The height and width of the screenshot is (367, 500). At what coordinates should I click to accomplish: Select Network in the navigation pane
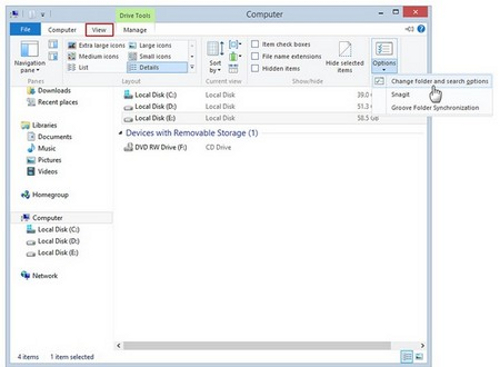tap(39, 275)
